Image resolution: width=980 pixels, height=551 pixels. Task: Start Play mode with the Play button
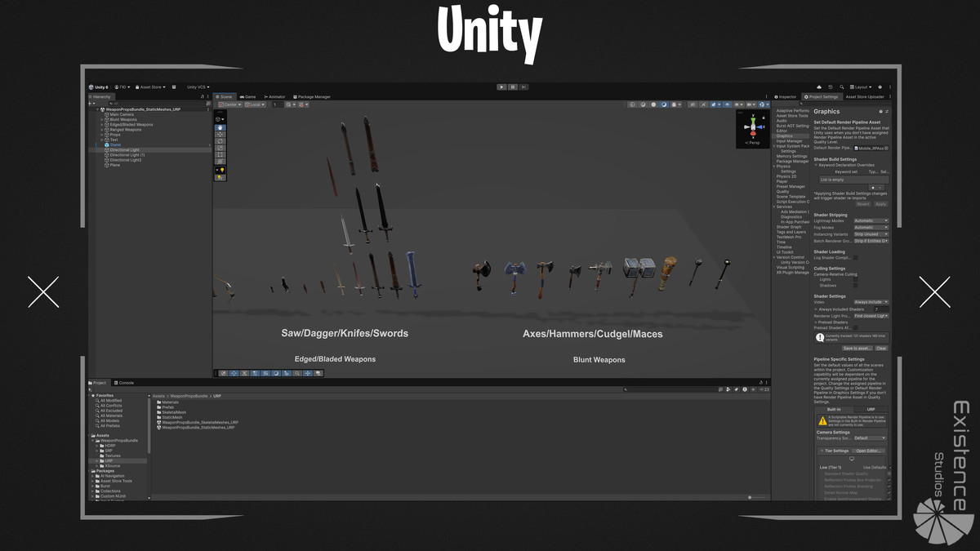pos(501,87)
